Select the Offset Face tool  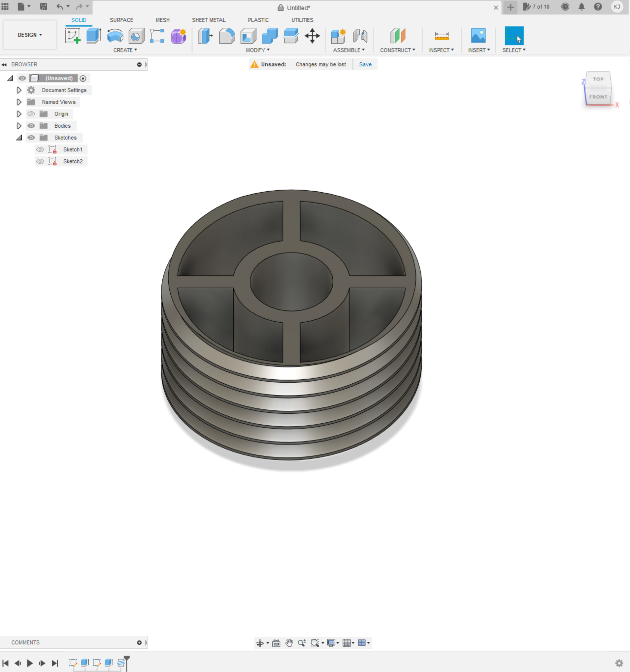pyautogui.click(x=291, y=36)
